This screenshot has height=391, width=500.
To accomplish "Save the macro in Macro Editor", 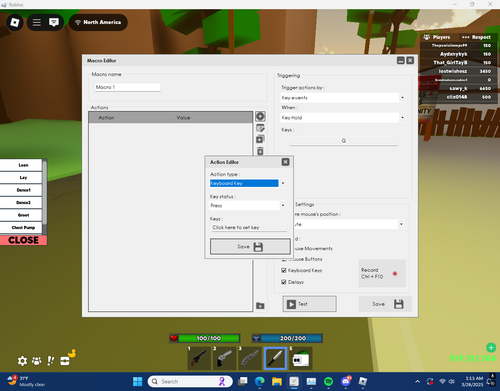I will tap(385, 304).
